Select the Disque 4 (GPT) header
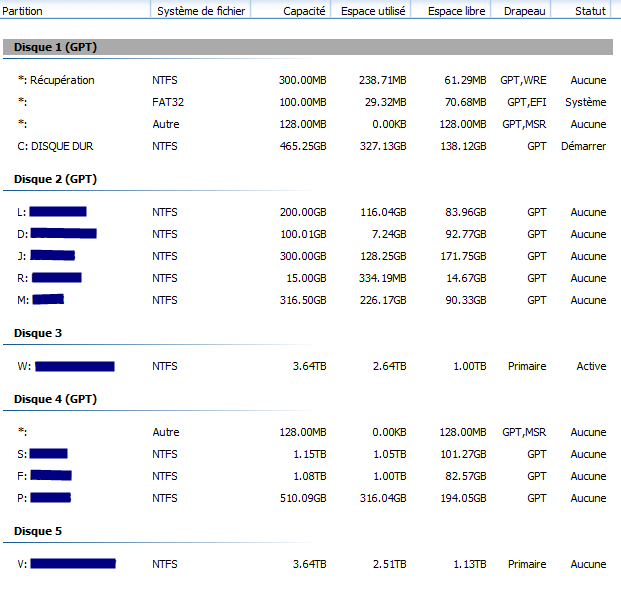 coord(55,399)
